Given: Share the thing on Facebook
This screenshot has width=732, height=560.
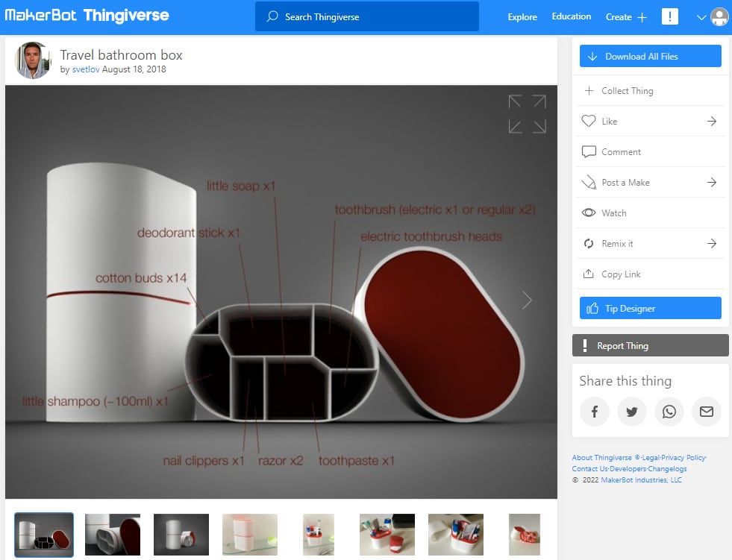Looking at the screenshot, I should tap(595, 411).
